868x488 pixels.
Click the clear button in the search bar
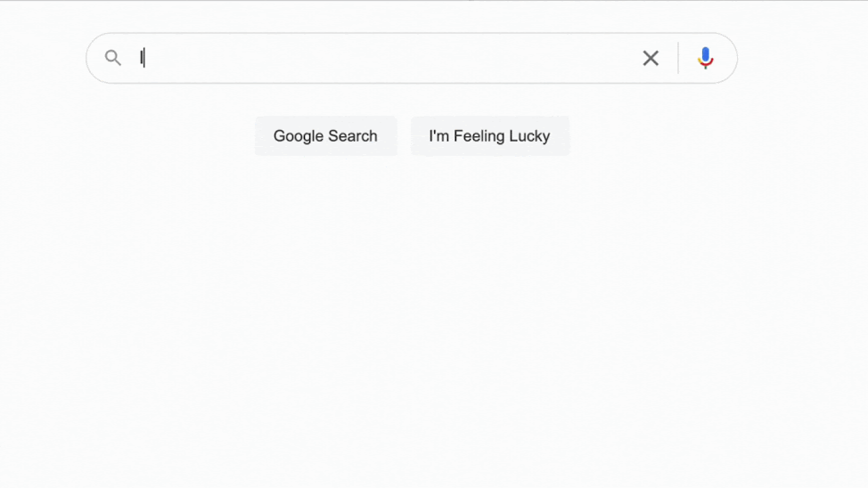(x=651, y=59)
